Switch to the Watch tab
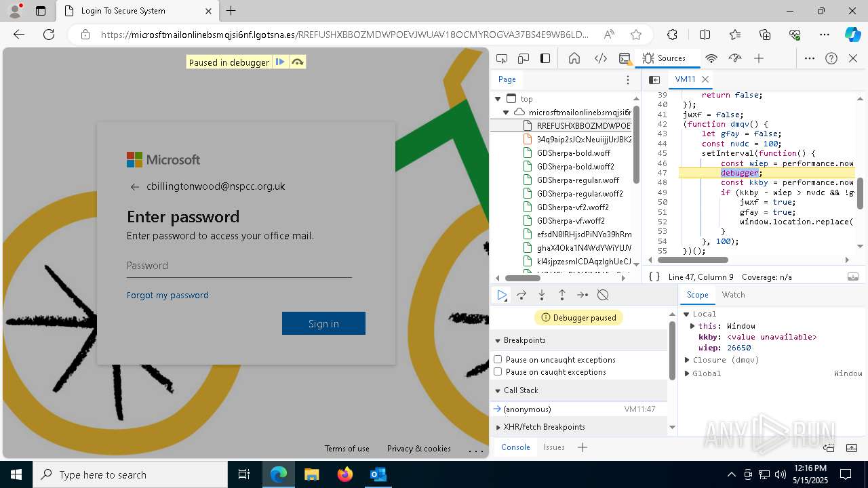Image resolution: width=868 pixels, height=488 pixels. point(733,295)
